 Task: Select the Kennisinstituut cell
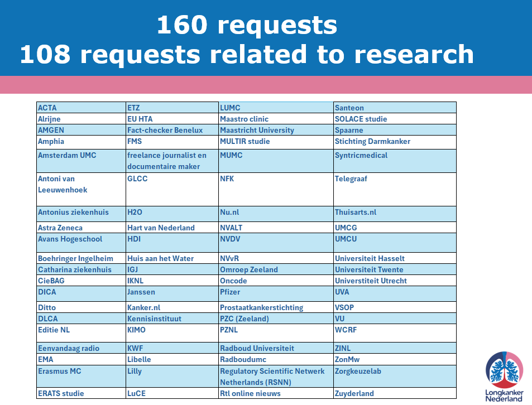172,318
